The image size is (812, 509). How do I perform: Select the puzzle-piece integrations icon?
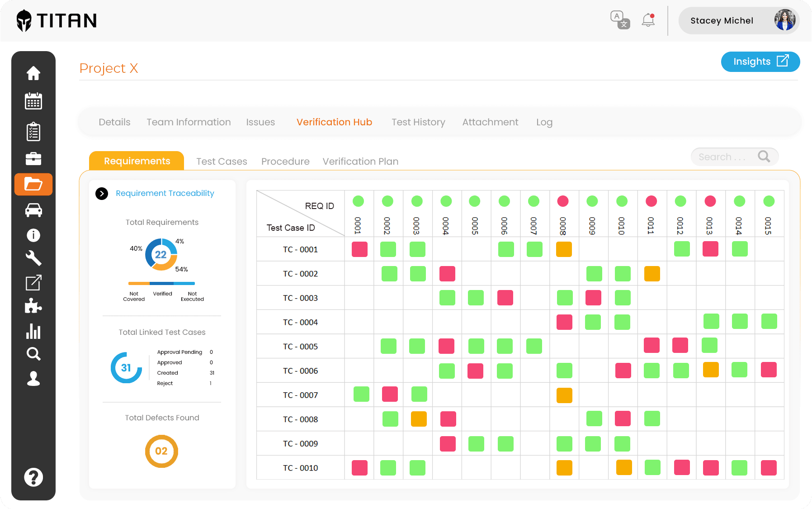(x=33, y=307)
